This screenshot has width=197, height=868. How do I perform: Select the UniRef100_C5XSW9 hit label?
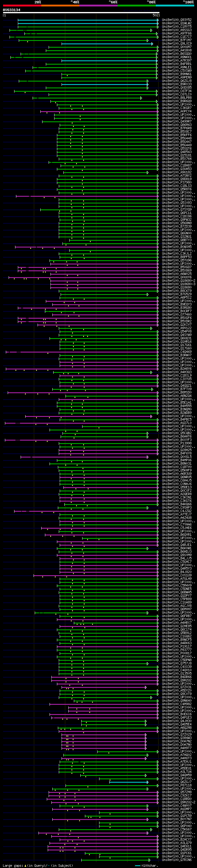176,71
